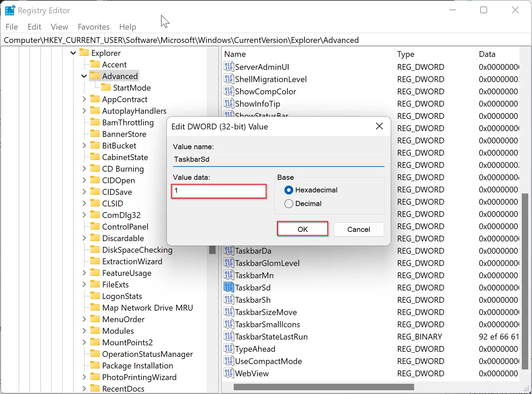The image size is (532, 394).
Task: Click the TaskbarSd DWORD value icon
Action: (229, 287)
